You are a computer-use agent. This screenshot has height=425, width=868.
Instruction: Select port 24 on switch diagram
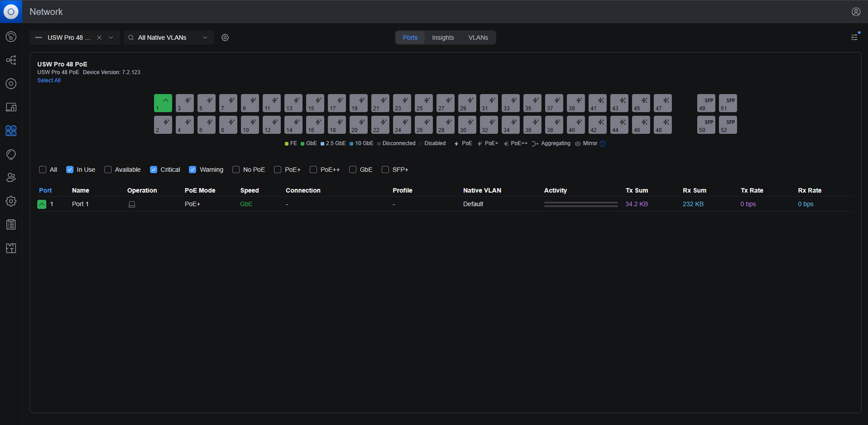point(402,125)
